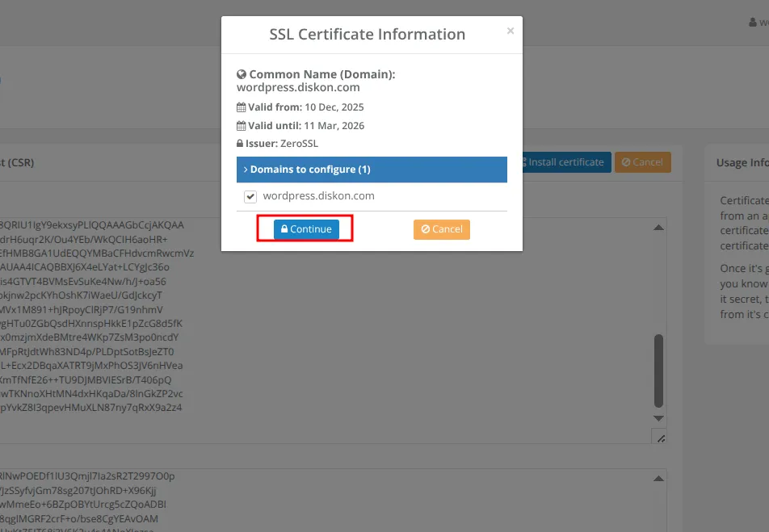Click the resize grip below the CSR textarea
This screenshot has height=532, width=769.
click(660, 437)
